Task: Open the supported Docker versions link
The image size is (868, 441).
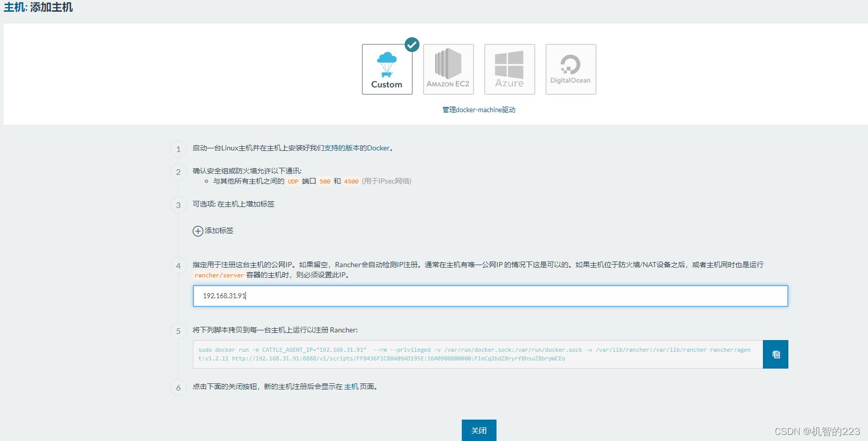Action: [357, 148]
